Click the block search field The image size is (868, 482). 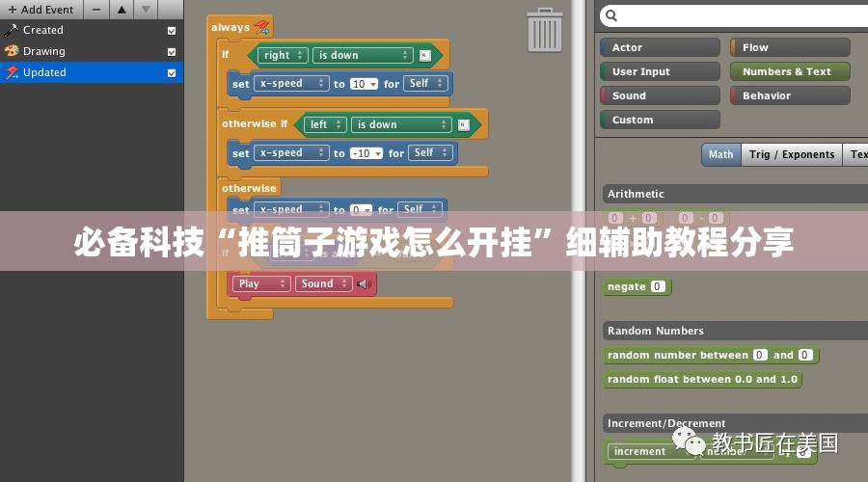point(734,15)
